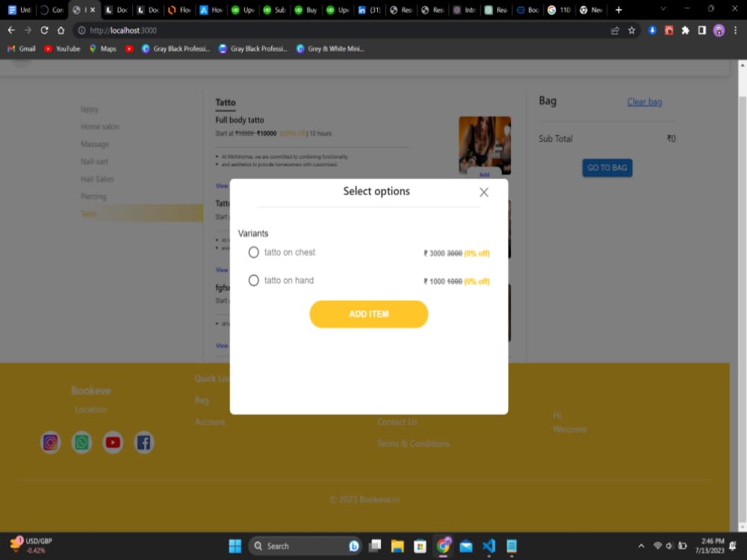Close the Select options dialog
The image size is (747, 560).
click(x=484, y=193)
